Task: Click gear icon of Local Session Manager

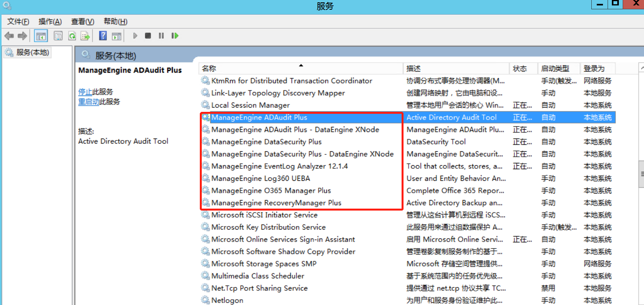Action: [205, 105]
